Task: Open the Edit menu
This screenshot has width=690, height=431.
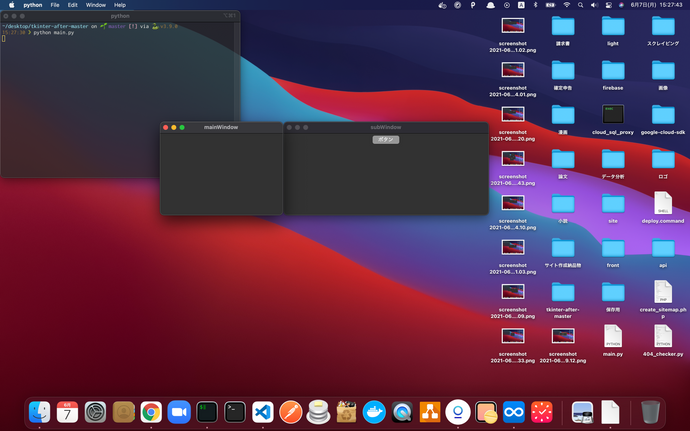Action: click(x=73, y=5)
